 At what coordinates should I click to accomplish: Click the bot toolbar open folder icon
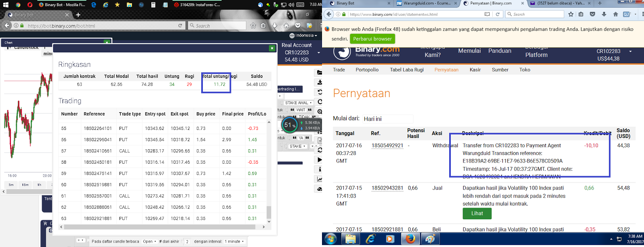coord(320,72)
